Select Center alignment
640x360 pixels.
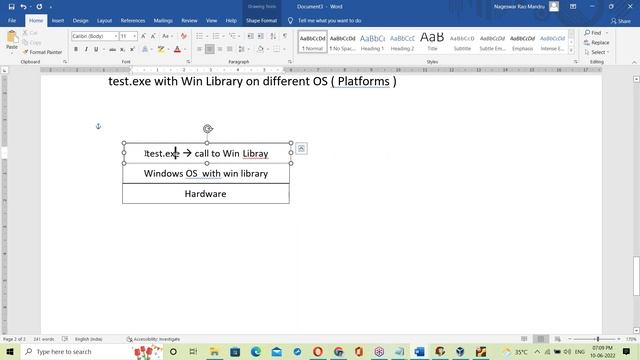(x=209, y=49)
